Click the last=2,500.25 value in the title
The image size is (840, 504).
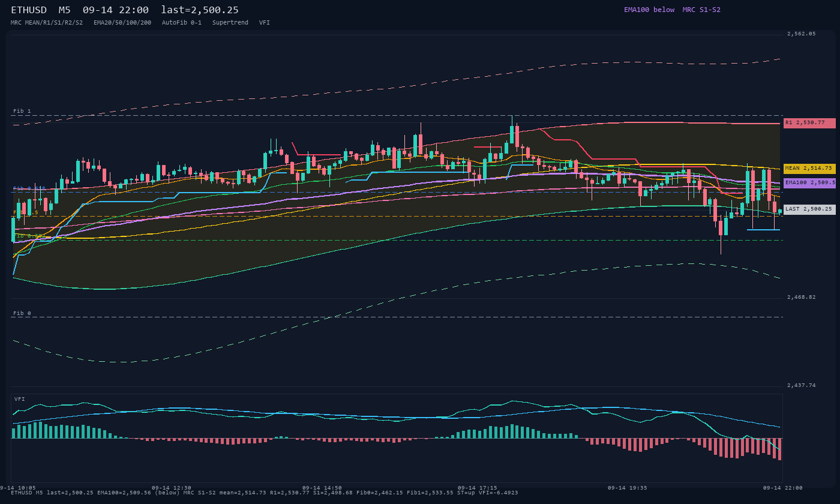[x=200, y=10]
